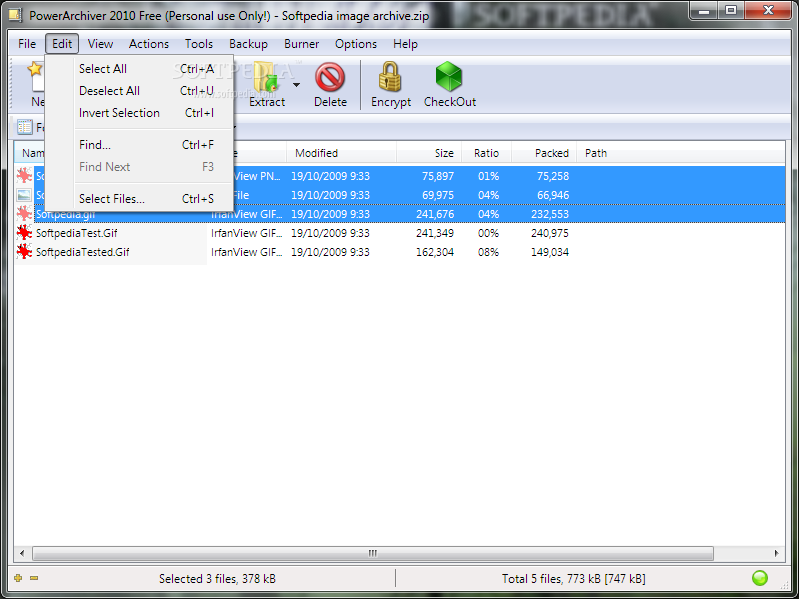
Task: Sort by the Packed column header
Action: pos(544,153)
